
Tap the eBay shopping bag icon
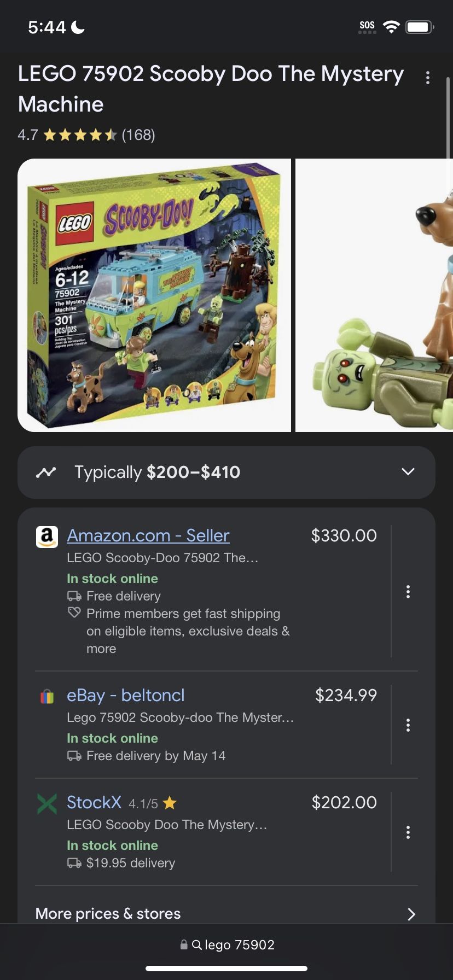click(47, 697)
